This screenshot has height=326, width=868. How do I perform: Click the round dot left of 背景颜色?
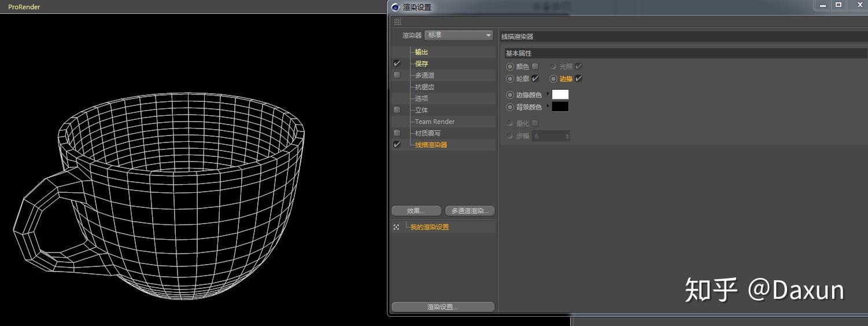[510, 107]
